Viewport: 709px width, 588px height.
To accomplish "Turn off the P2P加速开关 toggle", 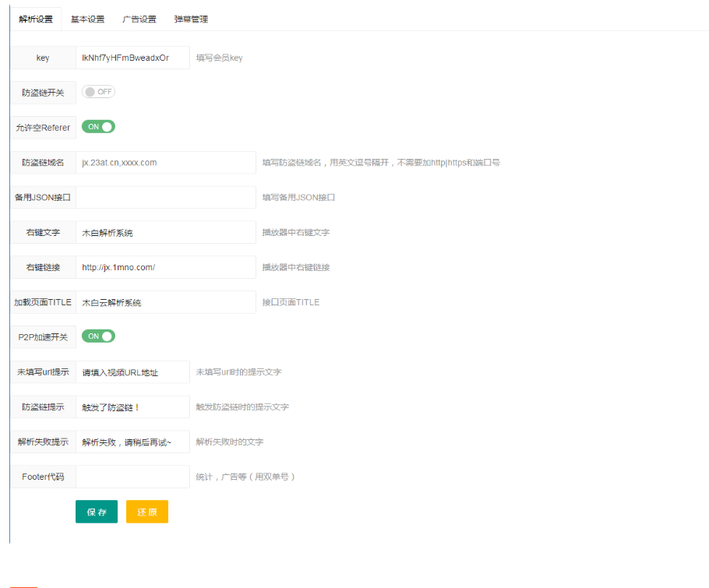I will (97, 336).
